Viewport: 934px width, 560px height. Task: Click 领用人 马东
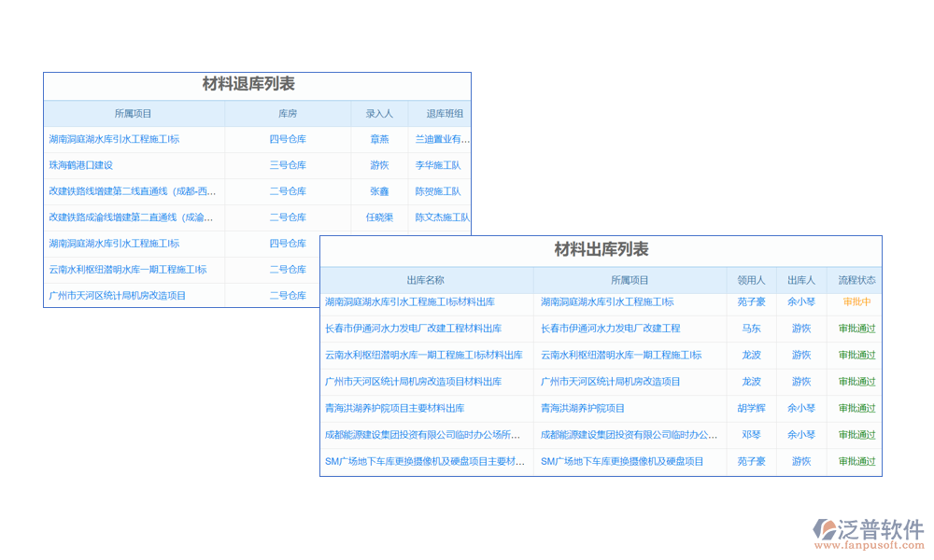tap(751, 329)
